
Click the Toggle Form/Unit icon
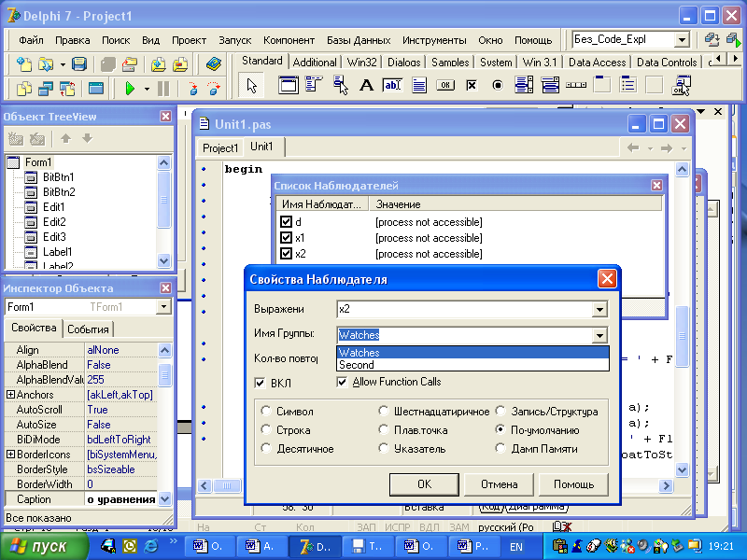[67, 89]
